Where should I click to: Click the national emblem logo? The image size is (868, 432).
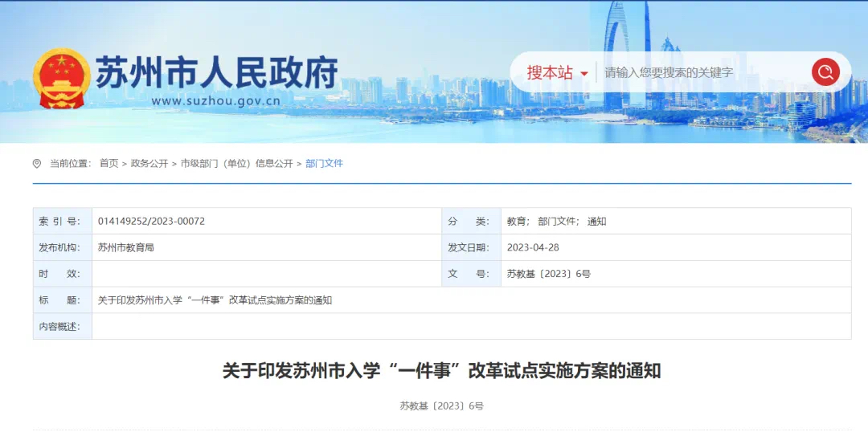61,78
